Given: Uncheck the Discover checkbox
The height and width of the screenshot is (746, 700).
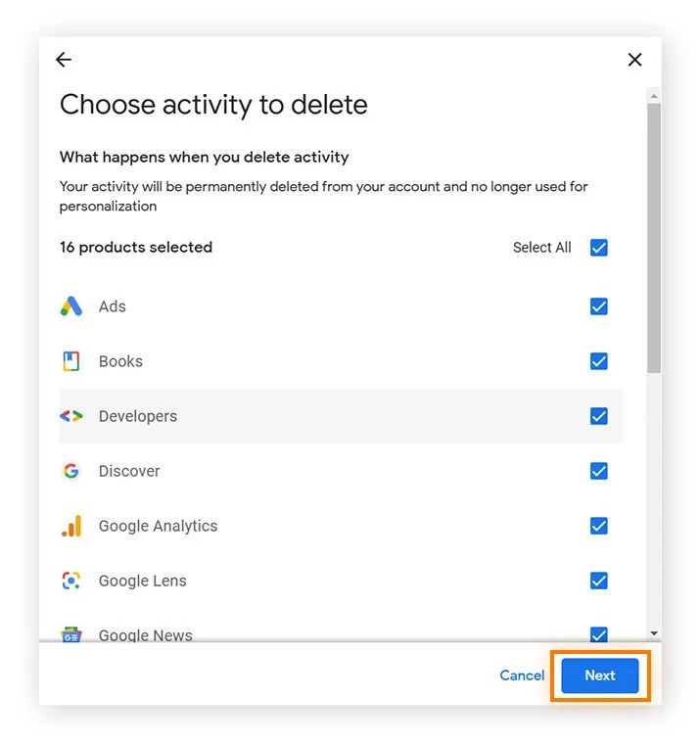Looking at the screenshot, I should tap(599, 471).
